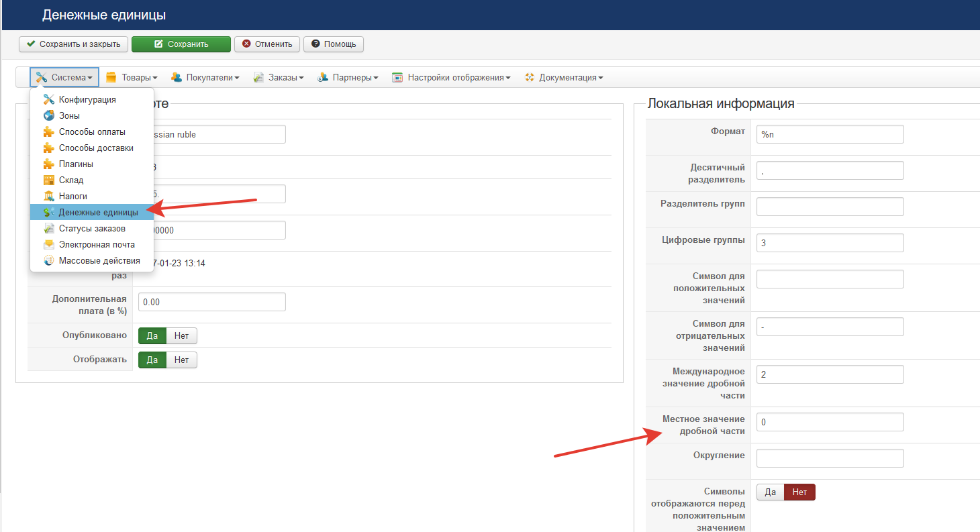The image size is (980, 532).
Task: Click the Конфигурация tools icon
Action: point(48,99)
